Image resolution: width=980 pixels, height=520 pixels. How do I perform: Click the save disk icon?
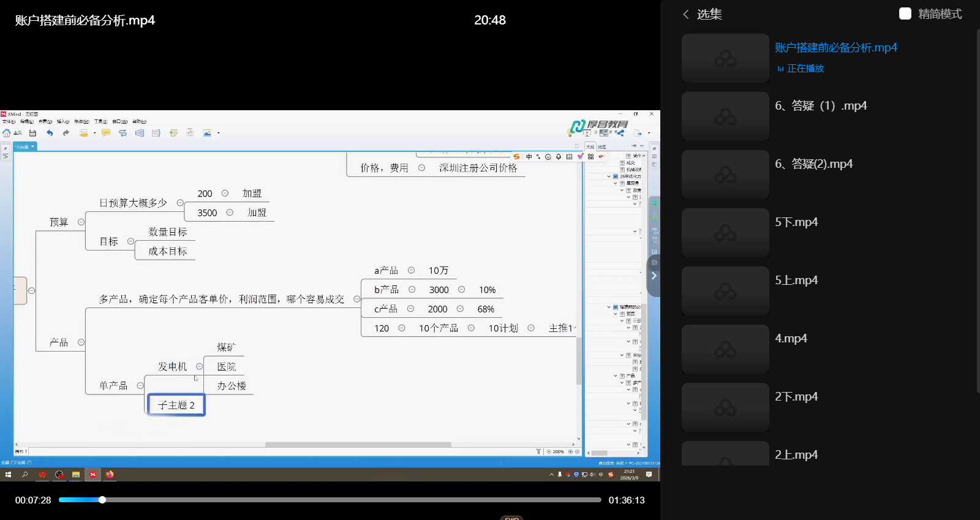(x=32, y=133)
